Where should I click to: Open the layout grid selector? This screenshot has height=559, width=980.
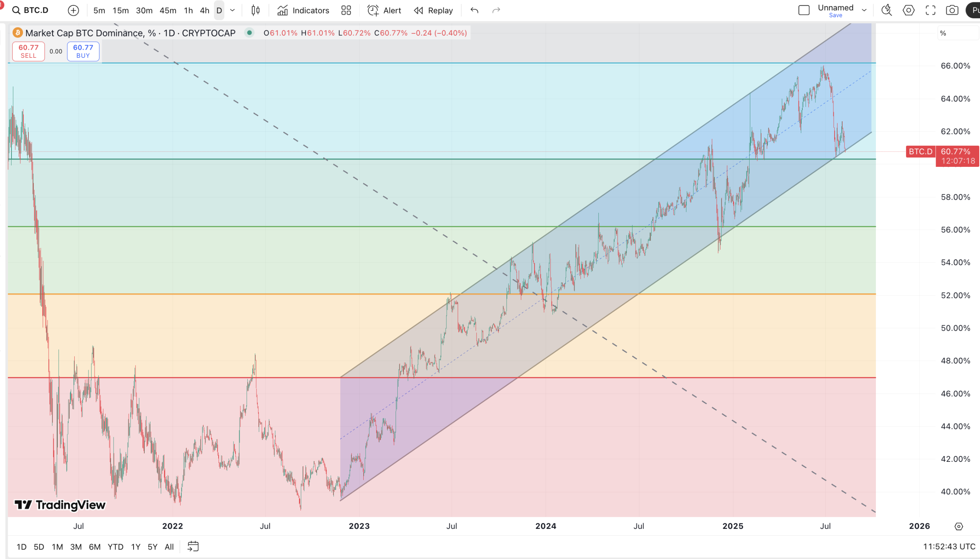[346, 10]
